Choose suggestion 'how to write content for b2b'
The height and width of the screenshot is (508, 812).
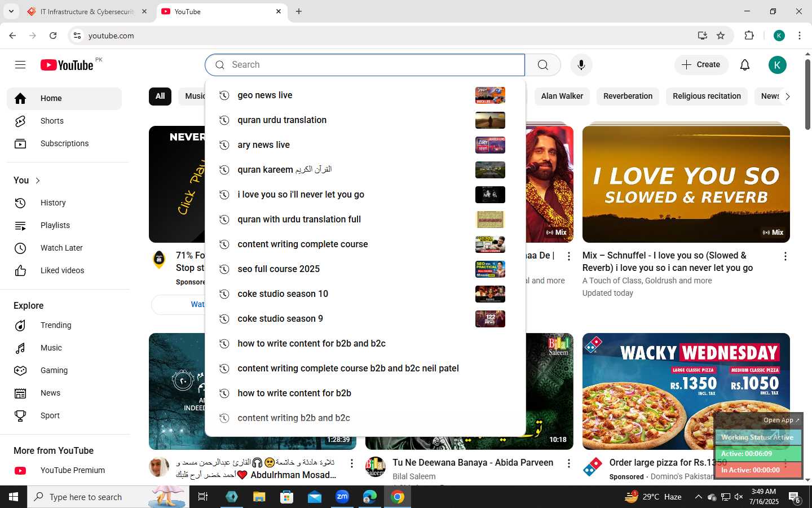click(x=365, y=393)
